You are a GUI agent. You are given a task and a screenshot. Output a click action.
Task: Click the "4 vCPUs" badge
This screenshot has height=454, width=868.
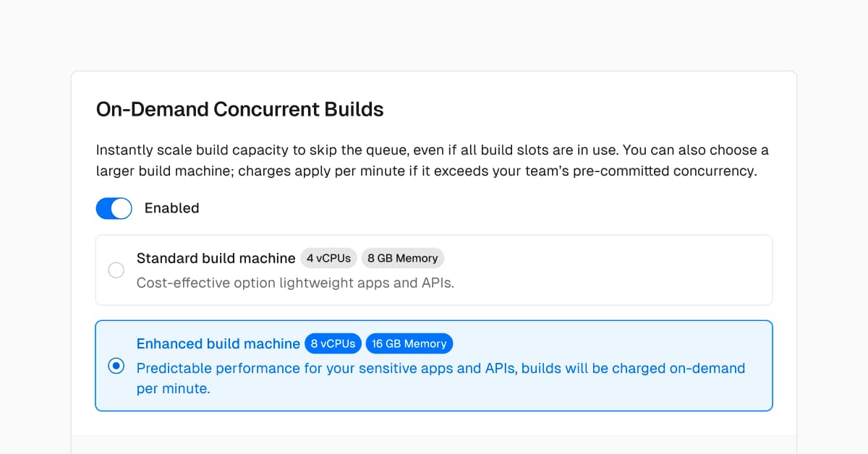[329, 258]
